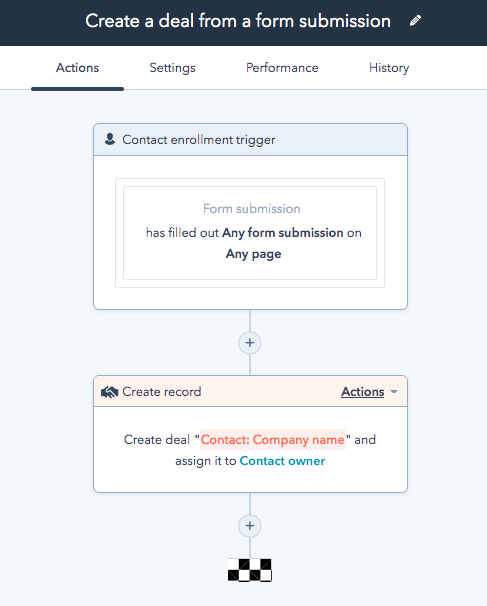Open the Form submission filter box
The height and width of the screenshot is (606, 487).
pyautogui.click(x=250, y=233)
